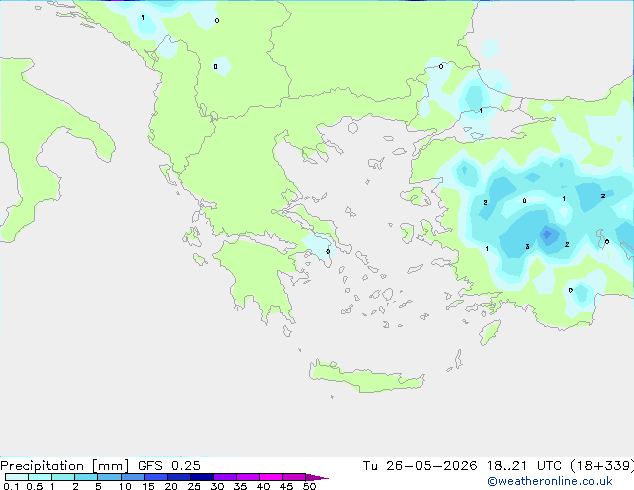The height and width of the screenshot is (490, 634).
Task: Click the '(18+339)' forecast offset text
Action: pos(602,466)
